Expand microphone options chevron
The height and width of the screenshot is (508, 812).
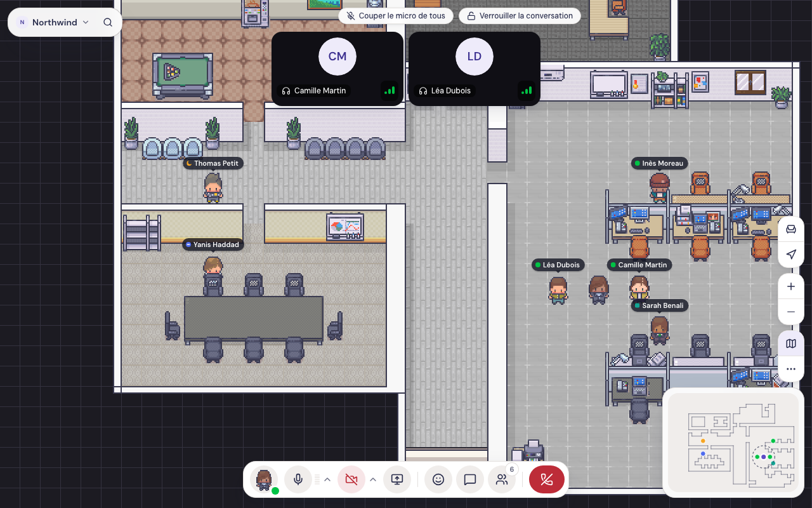tap(327, 479)
